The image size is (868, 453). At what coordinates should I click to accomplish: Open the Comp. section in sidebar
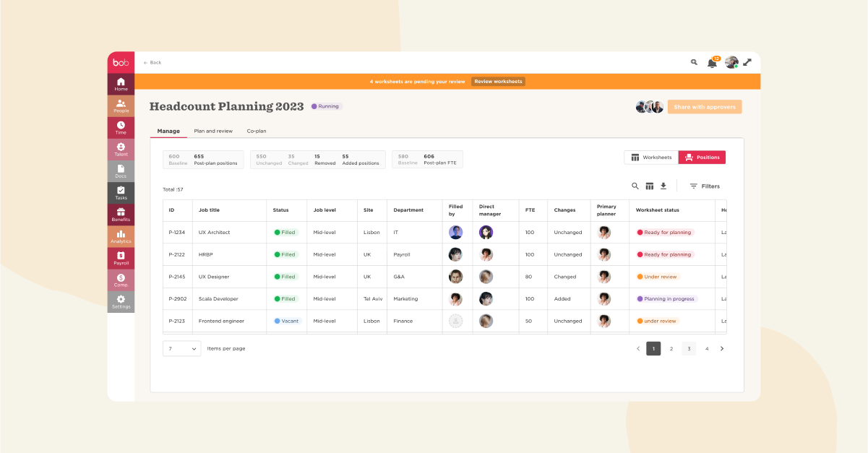121,280
